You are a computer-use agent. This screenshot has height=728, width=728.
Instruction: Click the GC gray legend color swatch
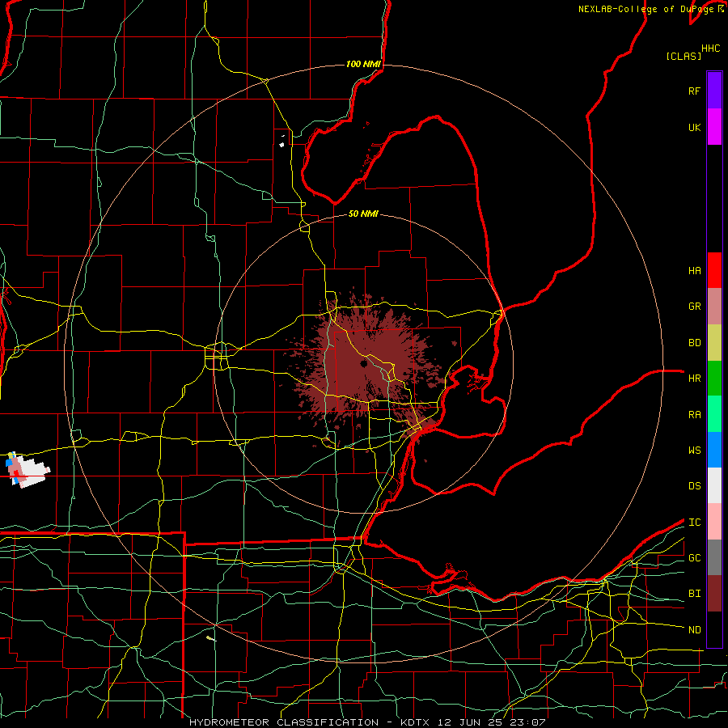click(x=714, y=557)
